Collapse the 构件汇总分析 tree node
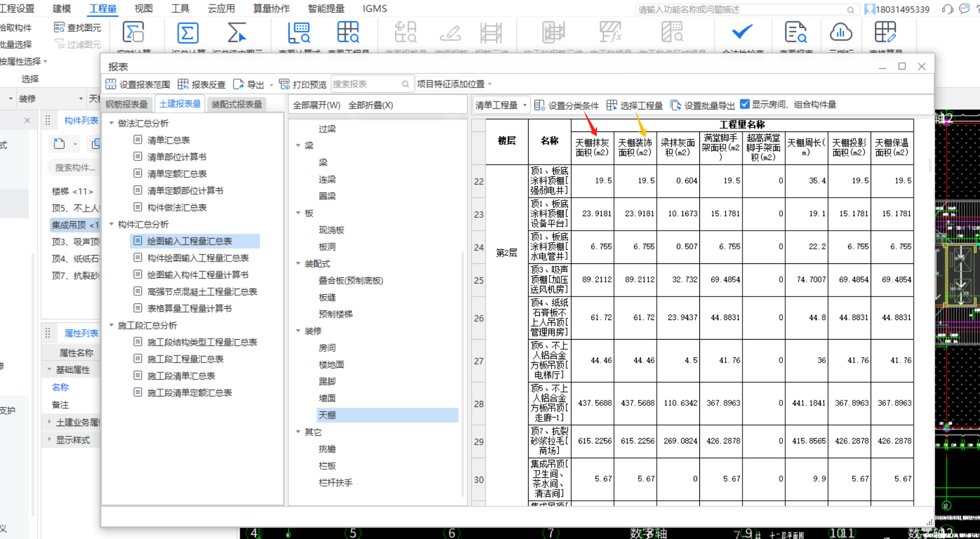The width and height of the screenshot is (980, 539). [x=111, y=224]
